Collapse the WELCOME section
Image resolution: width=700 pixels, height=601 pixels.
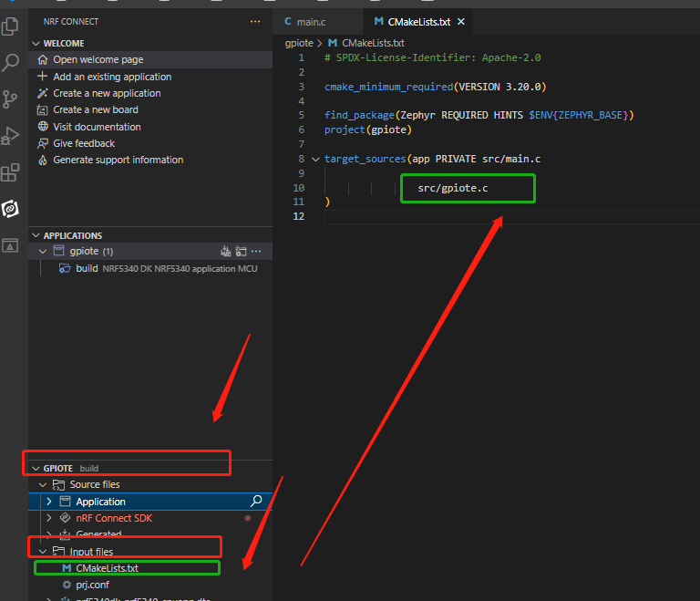point(36,44)
